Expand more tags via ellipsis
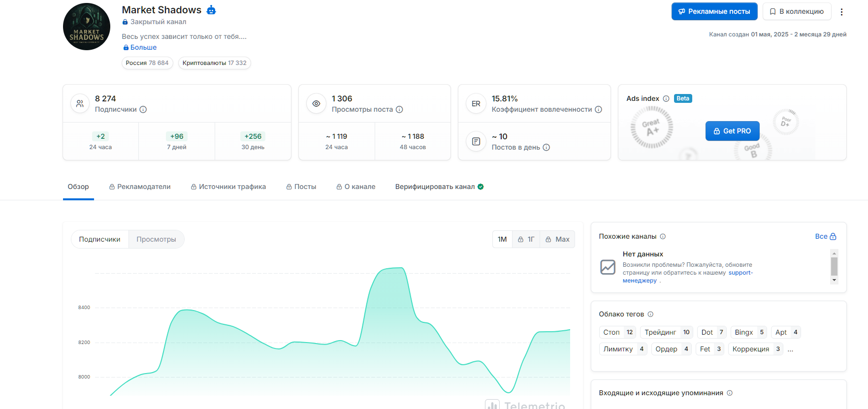The image size is (868, 409). (790, 349)
